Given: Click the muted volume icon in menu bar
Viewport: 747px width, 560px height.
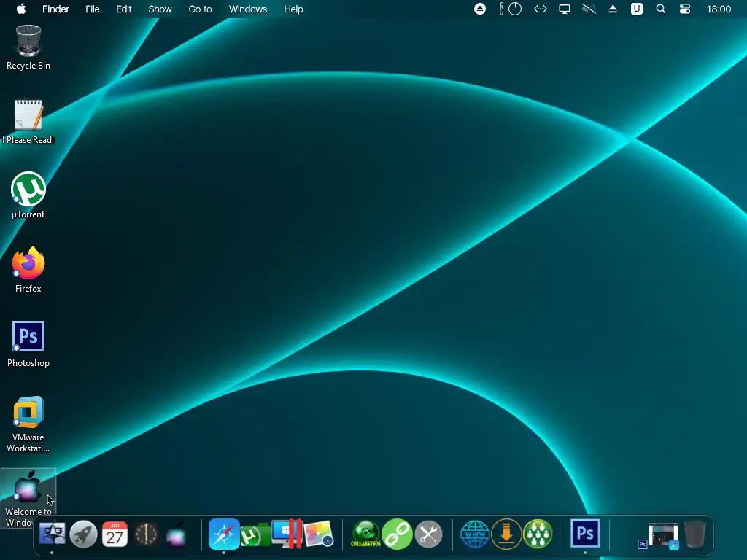Looking at the screenshot, I should coord(589,9).
